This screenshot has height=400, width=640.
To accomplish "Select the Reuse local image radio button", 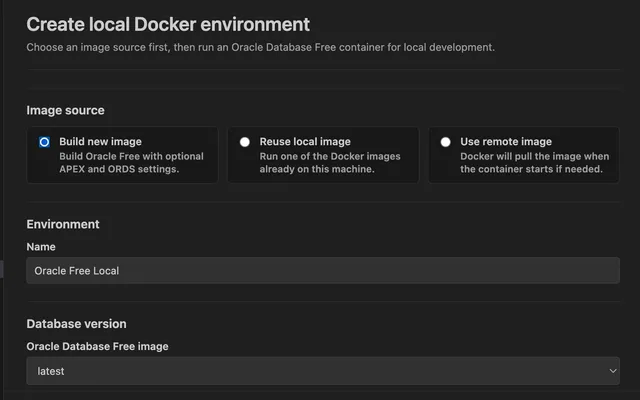I will tap(245, 142).
